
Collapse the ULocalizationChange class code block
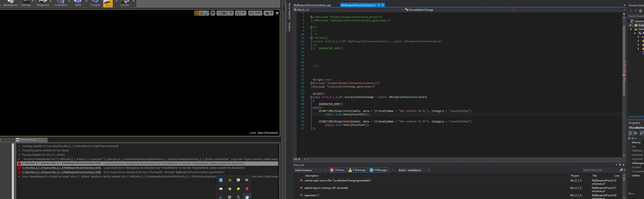pyautogui.click(x=311, y=97)
